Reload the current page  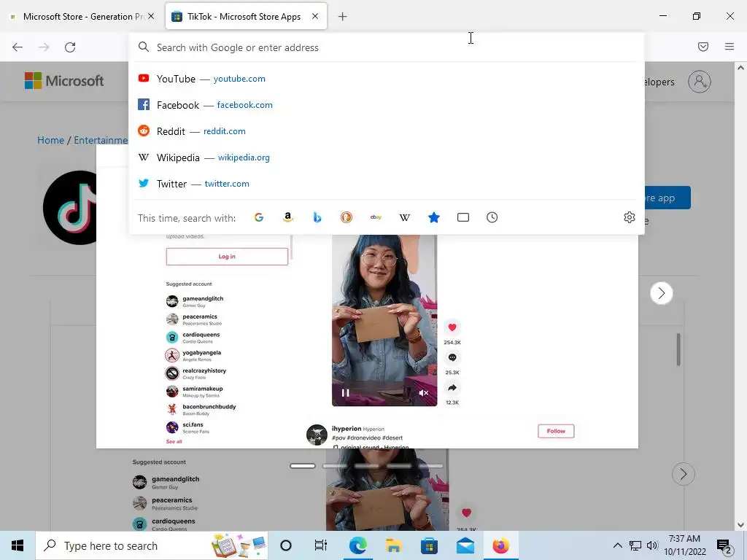(x=70, y=47)
